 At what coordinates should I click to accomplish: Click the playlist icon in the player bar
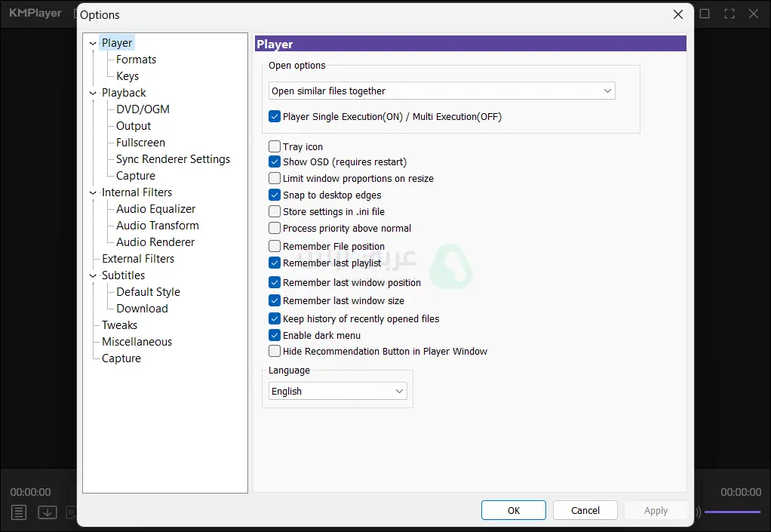point(19,512)
